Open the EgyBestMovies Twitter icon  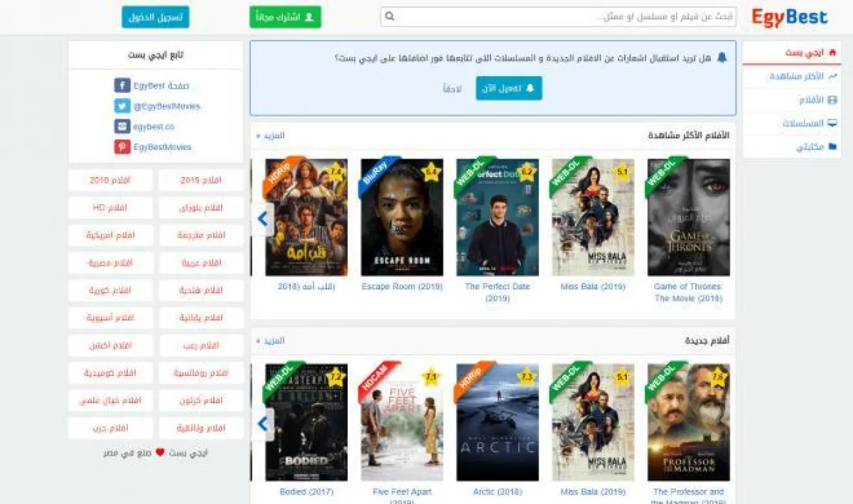(x=122, y=106)
